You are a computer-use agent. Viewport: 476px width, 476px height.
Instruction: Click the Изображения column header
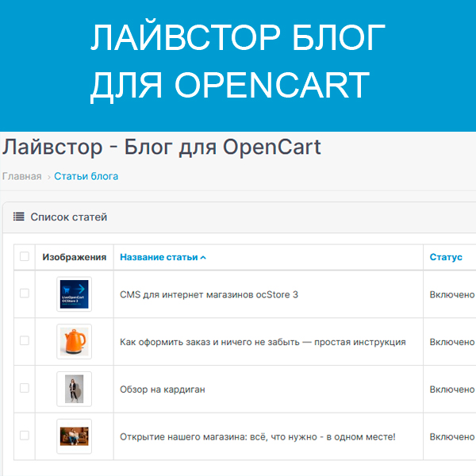tap(74, 257)
